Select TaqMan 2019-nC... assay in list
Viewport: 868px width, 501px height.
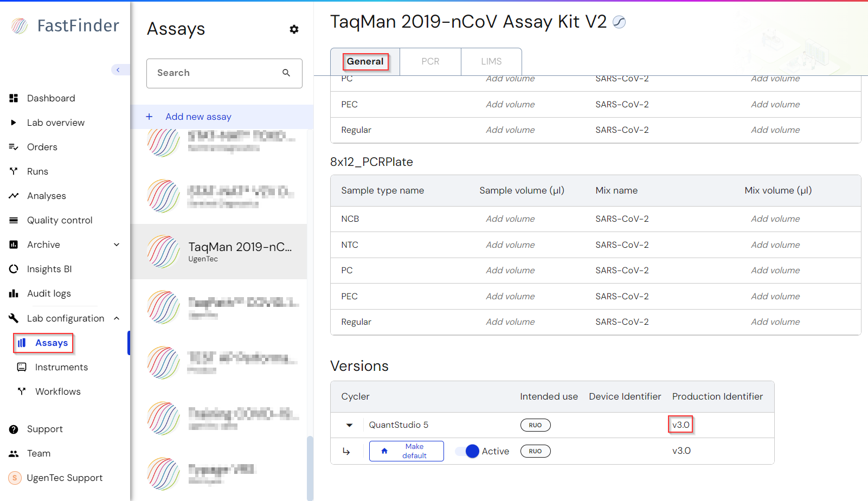point(219,252)
